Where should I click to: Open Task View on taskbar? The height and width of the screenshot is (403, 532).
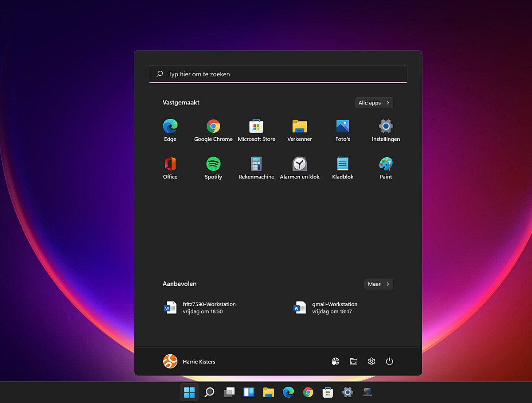click(x=229, y=392)
